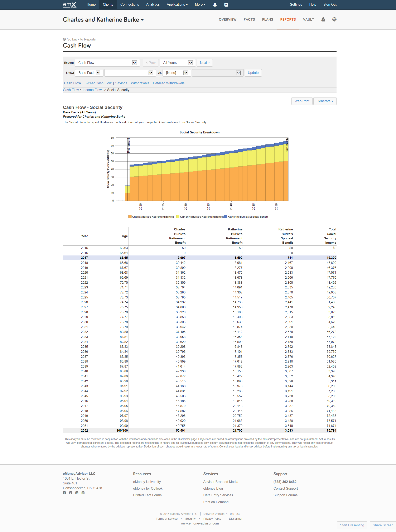
Task: Click the Web Print button
Action: pos(301,101)
